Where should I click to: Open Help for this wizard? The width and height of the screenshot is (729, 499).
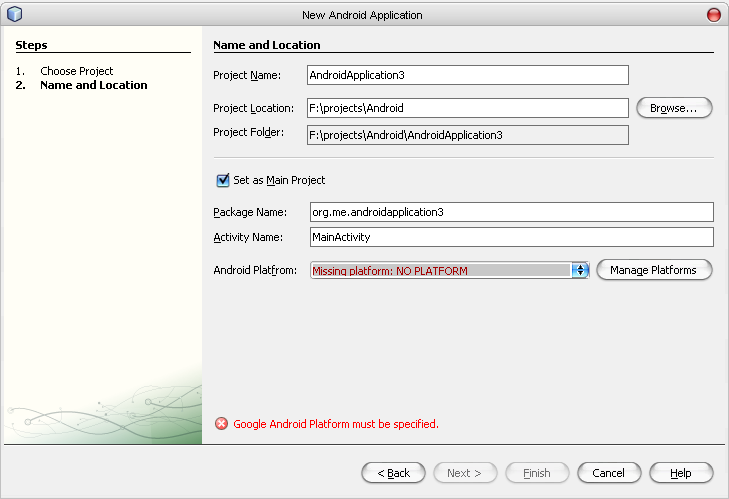coord(681,473)
